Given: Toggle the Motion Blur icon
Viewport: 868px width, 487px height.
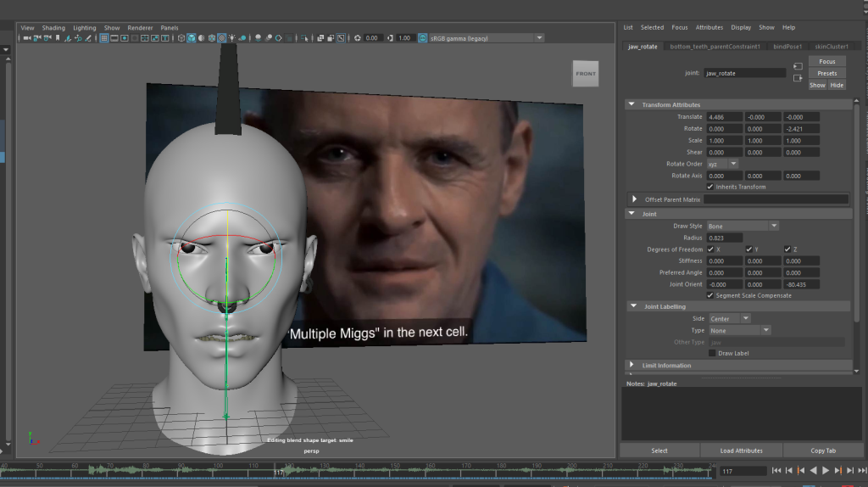Looking at the screenshot, I should tap(269, 38).
